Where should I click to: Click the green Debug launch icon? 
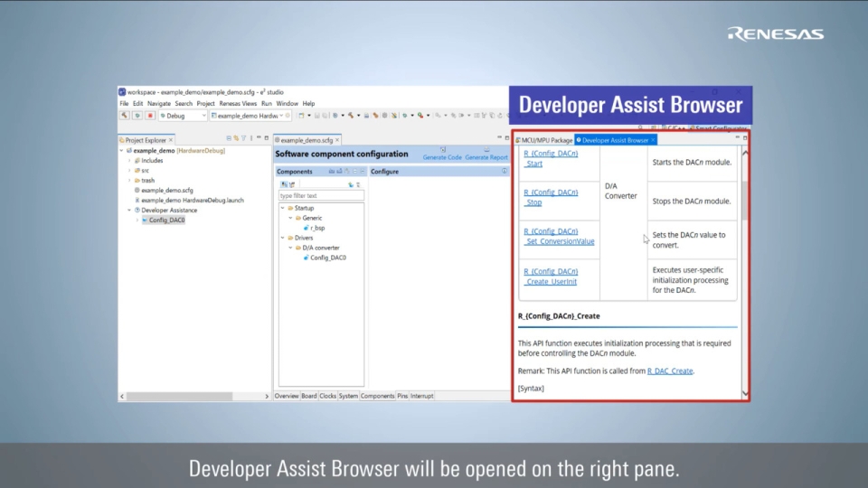[x=137, y=116]
